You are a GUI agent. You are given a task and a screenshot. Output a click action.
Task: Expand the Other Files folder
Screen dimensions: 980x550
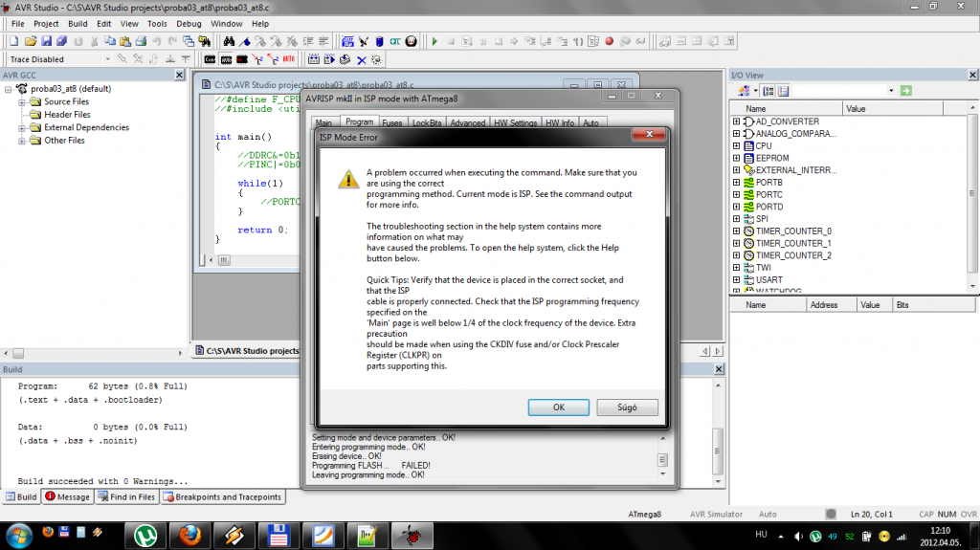tap(22, 141)
